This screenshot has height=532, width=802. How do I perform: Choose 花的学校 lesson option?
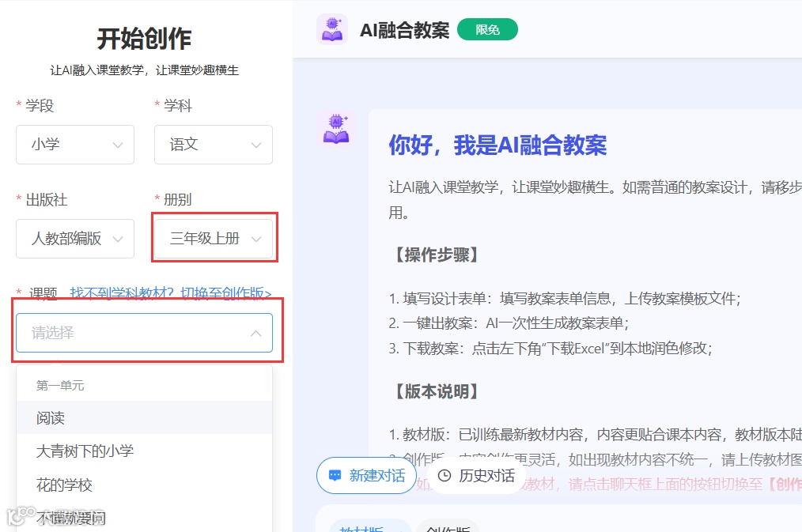point(144,485)
